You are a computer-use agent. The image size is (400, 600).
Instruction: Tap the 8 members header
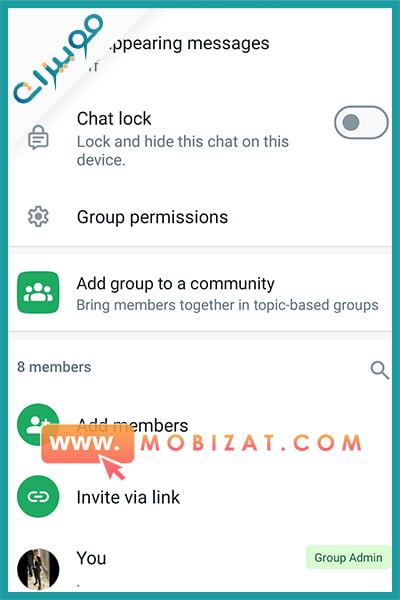pos(54,367)
